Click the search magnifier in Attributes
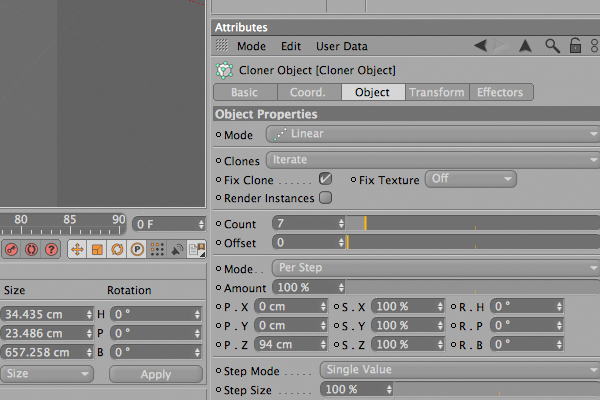Screen dimensions: 600x400 (552, 46)
